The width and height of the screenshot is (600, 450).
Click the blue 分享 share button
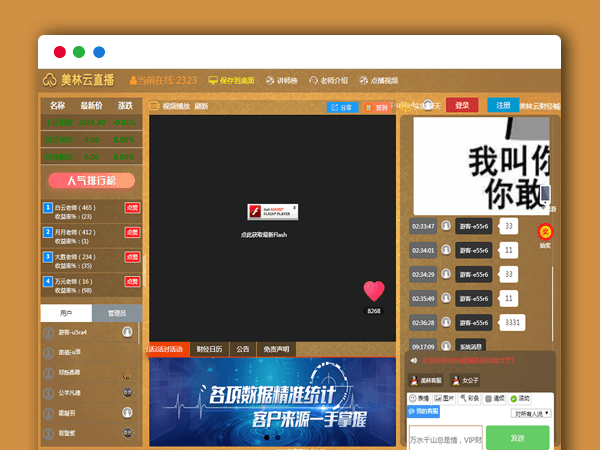[x=342, y=108]
